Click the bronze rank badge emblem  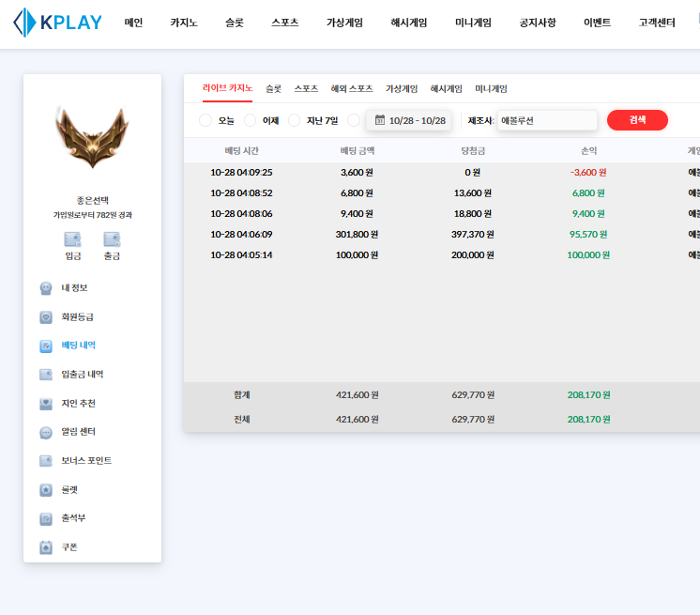pos(92,137)
